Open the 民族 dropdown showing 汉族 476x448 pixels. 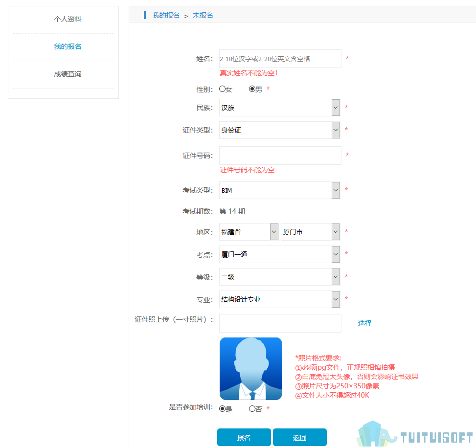pyautogui.click(x=279, y=108)
